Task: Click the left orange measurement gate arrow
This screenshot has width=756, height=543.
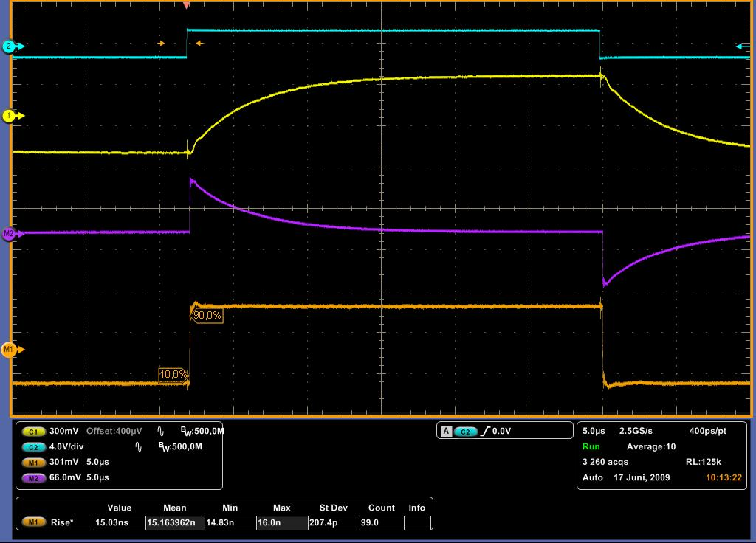Action: (x=161, y=44)
